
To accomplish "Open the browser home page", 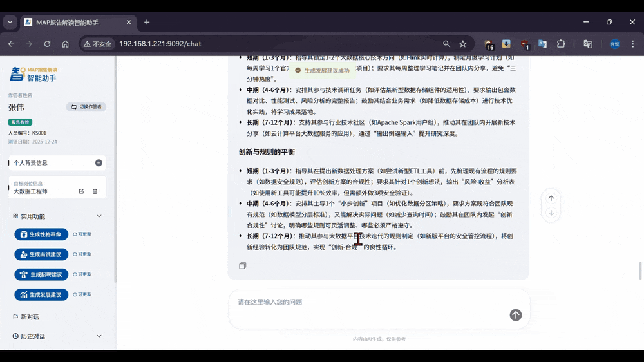I will tap(65, 44).
